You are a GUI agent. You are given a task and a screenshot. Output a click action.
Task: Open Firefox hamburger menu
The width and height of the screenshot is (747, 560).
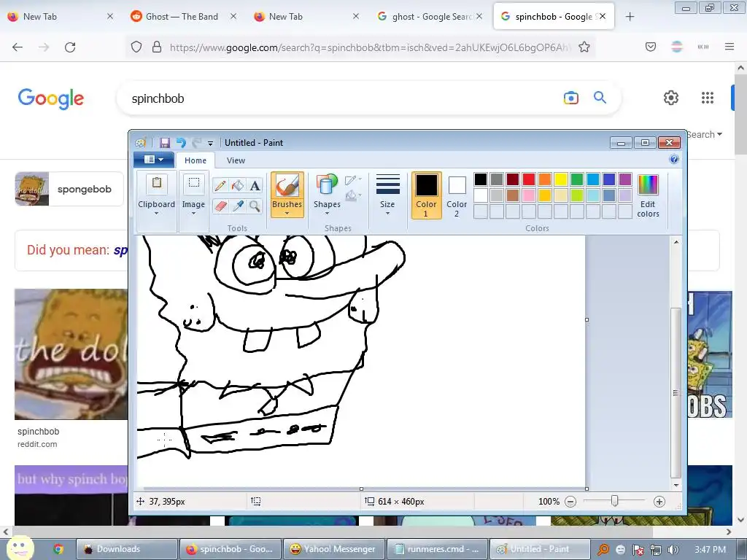[x=729, y=47]
